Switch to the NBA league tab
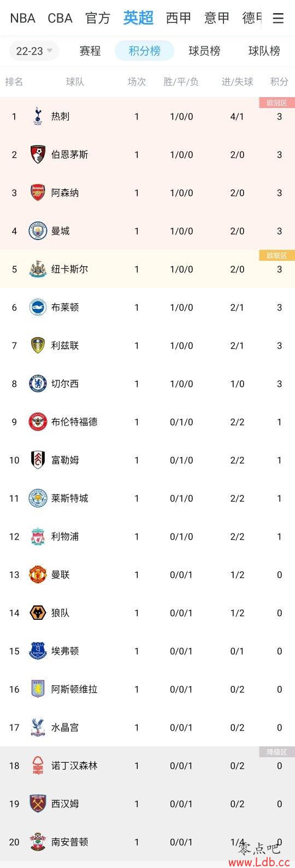This screenshot has height=868, width=295. (22, 18)
